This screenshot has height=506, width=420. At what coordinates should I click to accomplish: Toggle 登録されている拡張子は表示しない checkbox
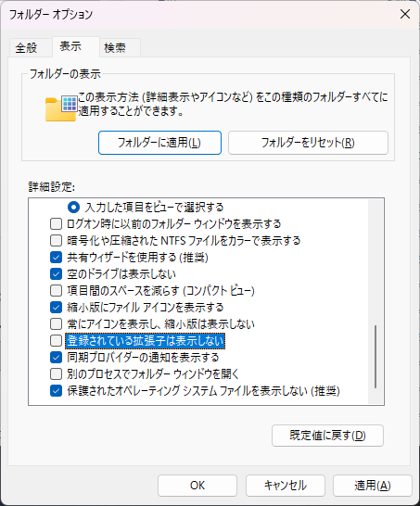pyautogui.click(x=56, y=341)
